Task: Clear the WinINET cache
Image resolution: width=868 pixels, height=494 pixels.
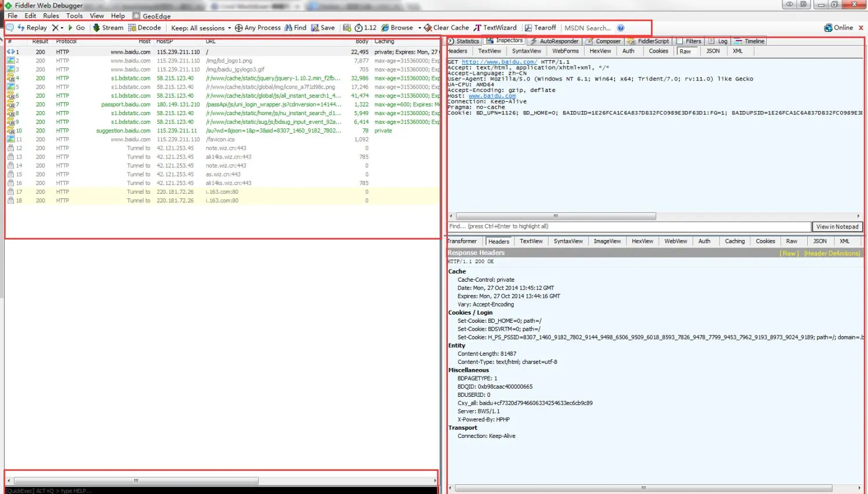Action: click(x=446, y=28)
